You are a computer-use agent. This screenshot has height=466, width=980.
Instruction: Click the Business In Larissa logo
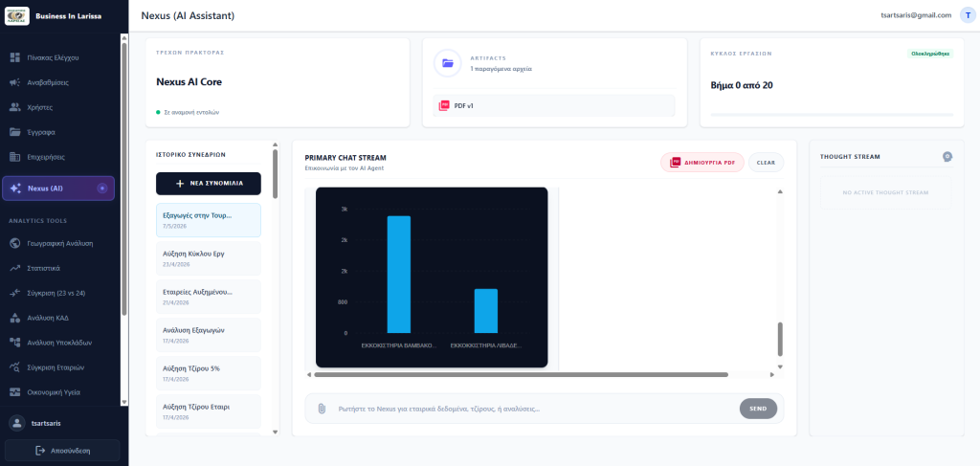click(x=17, y=15)
